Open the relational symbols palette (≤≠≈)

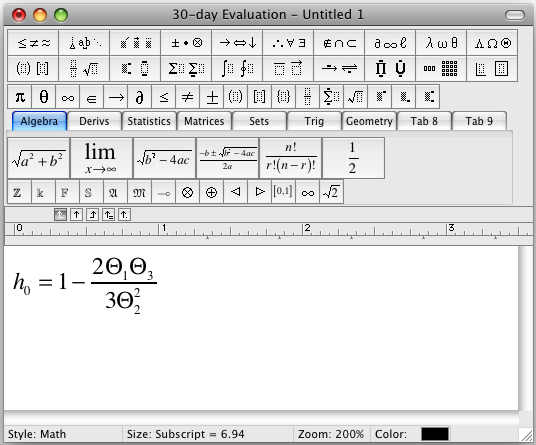coord(33,43)
